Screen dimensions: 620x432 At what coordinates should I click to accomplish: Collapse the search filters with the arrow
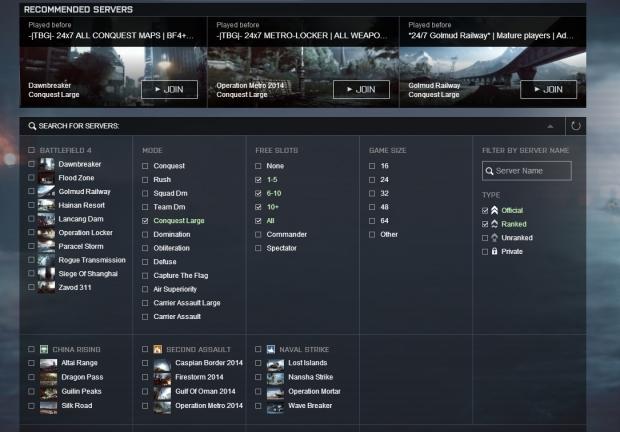click(550, 126)
